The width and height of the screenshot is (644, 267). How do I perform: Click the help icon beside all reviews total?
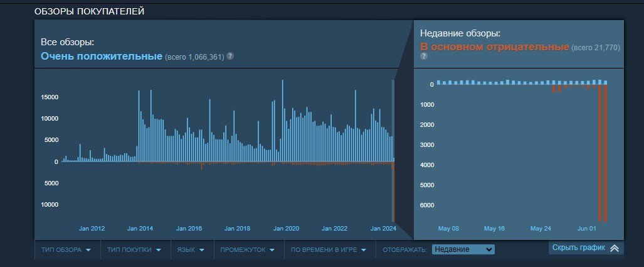point(230,56)
